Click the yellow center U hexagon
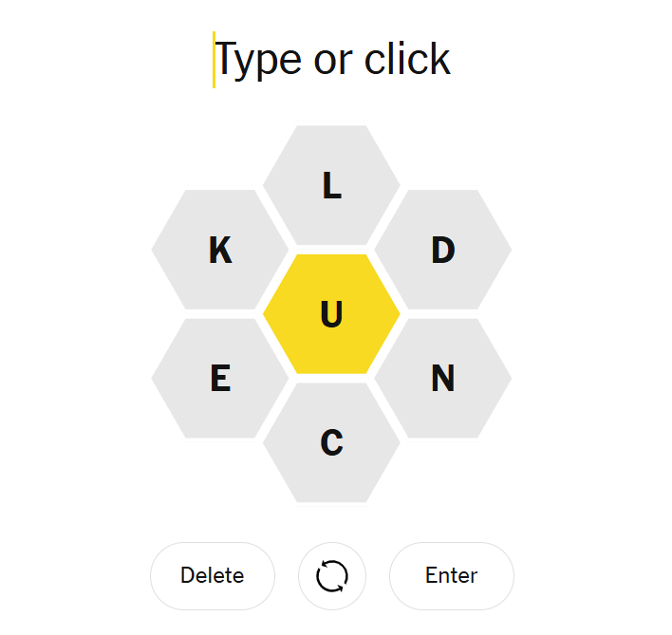The height and width of the screenshot is (635, 672). tap(331, 313)
